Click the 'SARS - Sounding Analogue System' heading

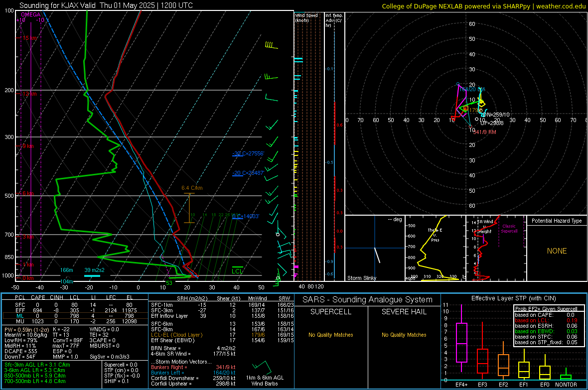368,299
